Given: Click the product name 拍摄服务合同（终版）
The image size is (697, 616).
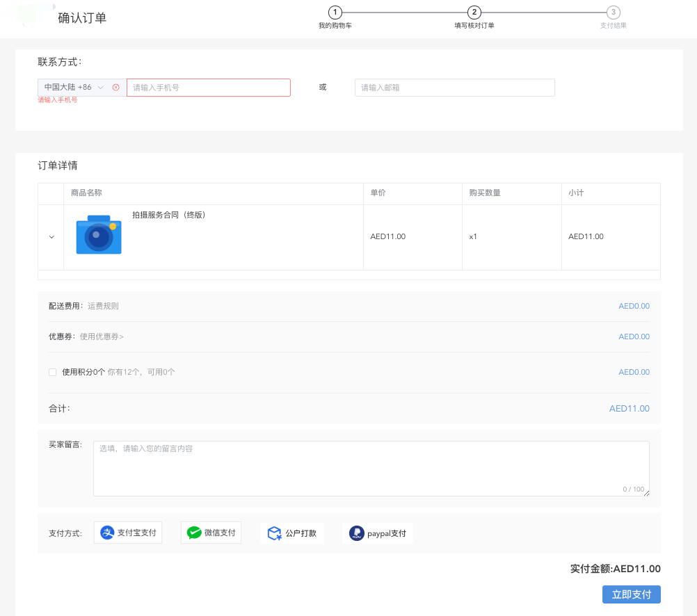Looking at the screenshot, I should [168, 215].
